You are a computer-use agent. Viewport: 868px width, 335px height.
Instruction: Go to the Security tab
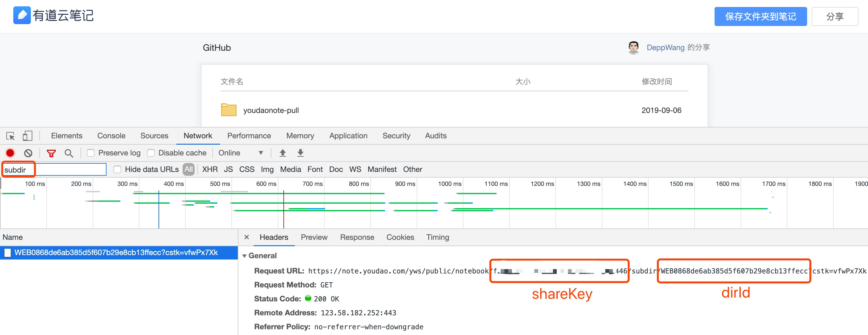(396, 136)
